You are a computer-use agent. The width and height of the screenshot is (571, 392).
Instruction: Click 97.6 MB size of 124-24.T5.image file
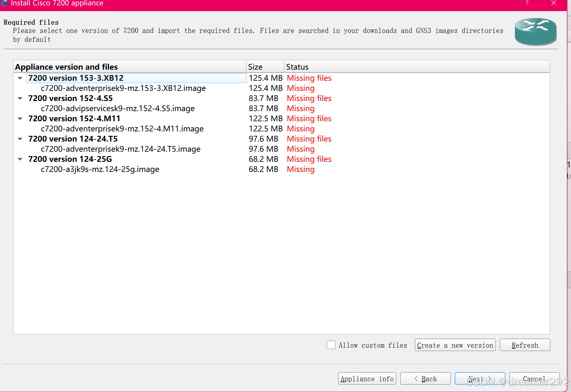click(263, 149)
